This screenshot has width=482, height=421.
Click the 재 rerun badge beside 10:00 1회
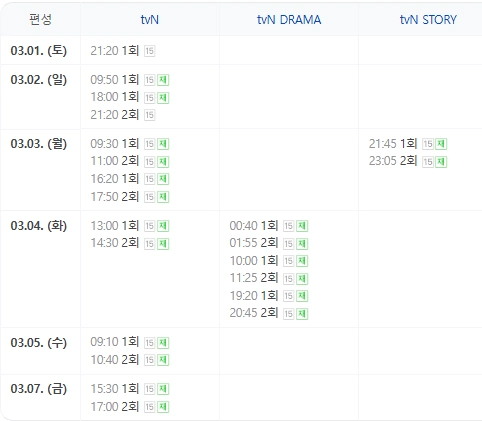pyautogui.click(x=302, y=261)
